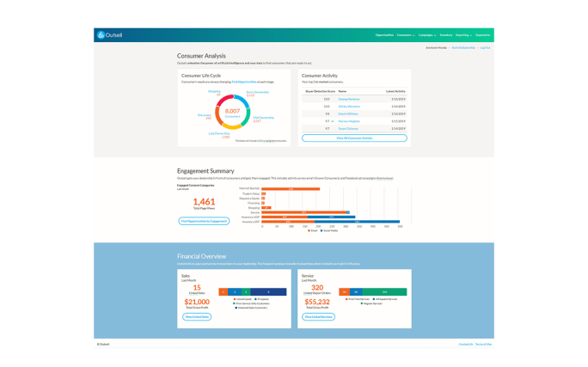Toggle the Social Media legend entry
This screenshot has height=367, width=588.
pos(329,230)
